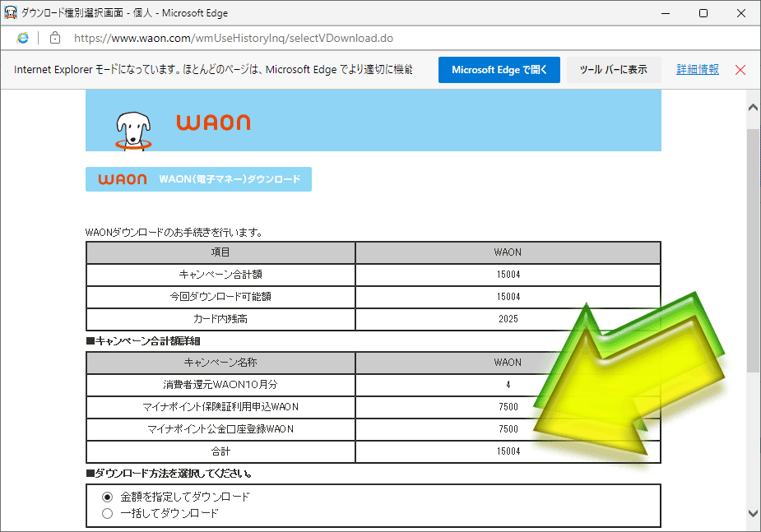Click the 項目 column header
Image resolution: width=761 pixels, height=532 pixels.
click(220, 252)
